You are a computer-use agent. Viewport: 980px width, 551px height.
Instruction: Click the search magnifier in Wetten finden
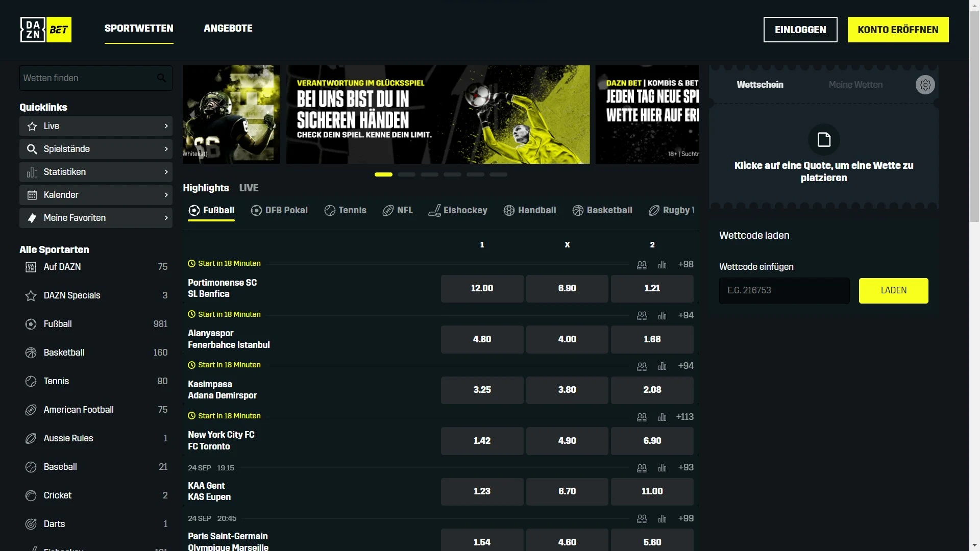[161, 78]
